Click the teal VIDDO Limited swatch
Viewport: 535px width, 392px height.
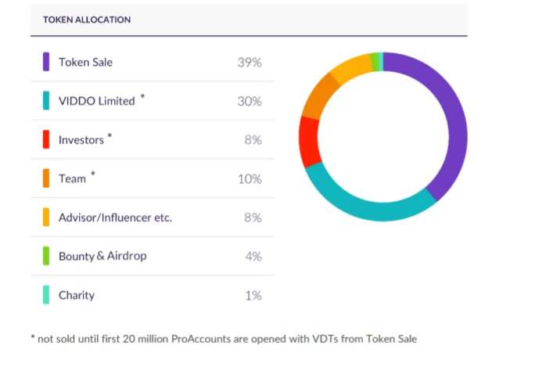[x=46, y=100]
